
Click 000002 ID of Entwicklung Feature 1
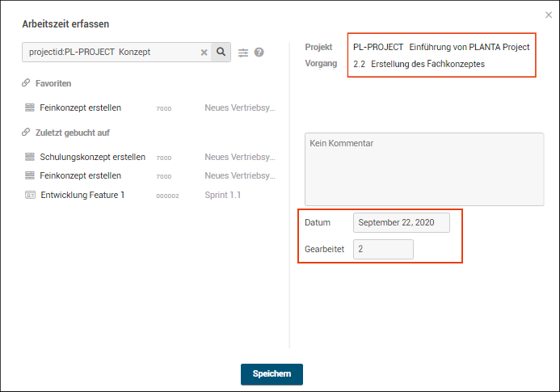click(x=167, y=196)
